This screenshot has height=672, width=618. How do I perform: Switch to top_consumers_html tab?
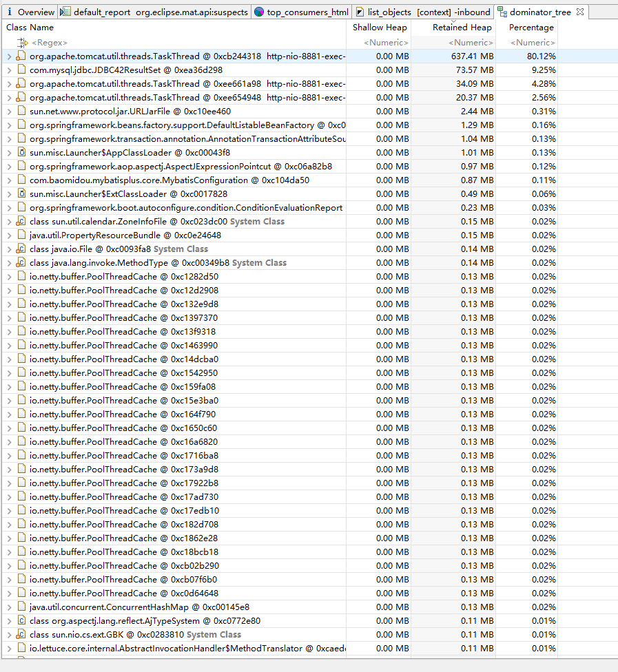pyautogui.click(x=302, y=12)
